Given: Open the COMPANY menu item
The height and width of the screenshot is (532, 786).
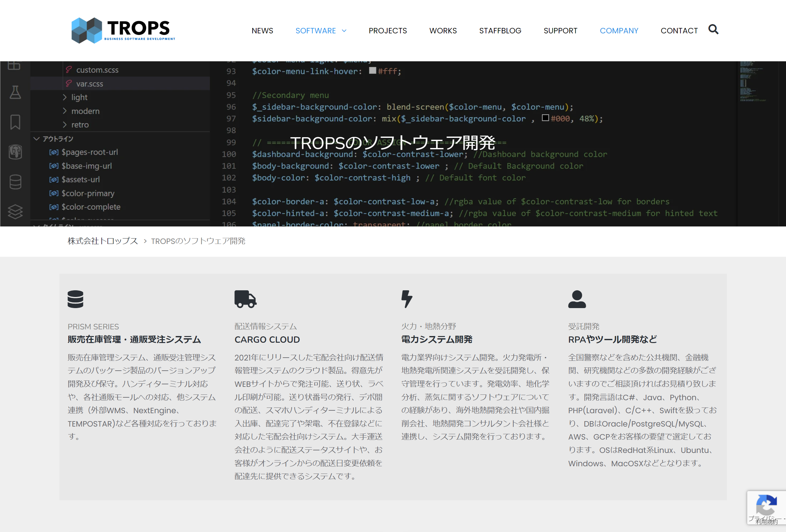Looking at the screenshot, I should tap(619, 31).
